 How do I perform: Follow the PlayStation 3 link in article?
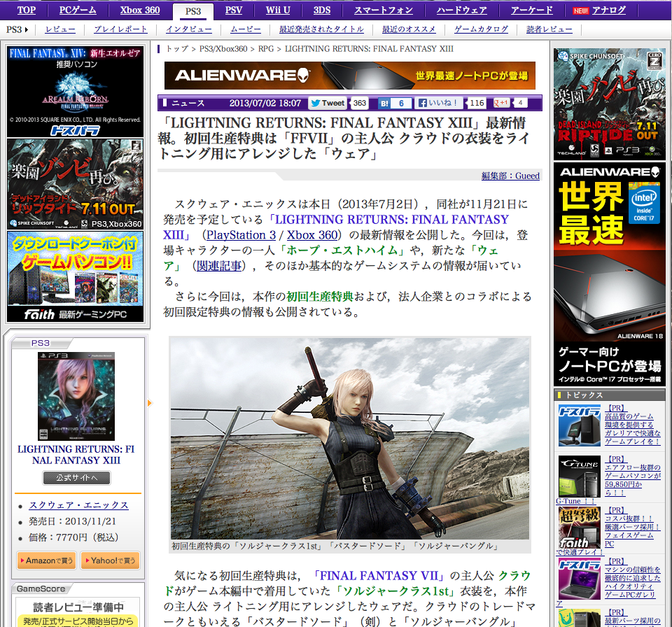tap(241, 235)
